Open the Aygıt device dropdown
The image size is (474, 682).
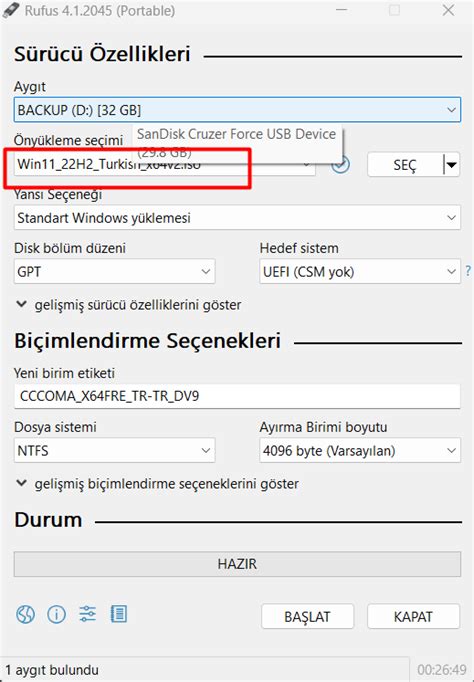tap(237, 110)
